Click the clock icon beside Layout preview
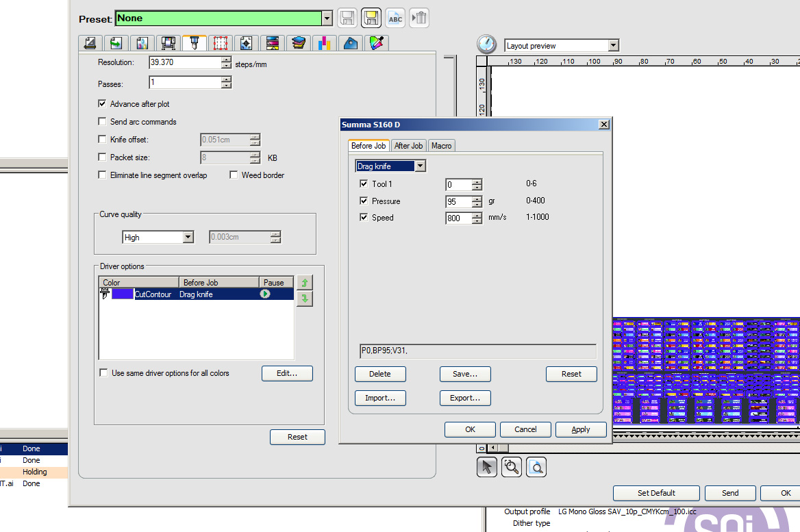The image size is (800, 532). [487, 45]
